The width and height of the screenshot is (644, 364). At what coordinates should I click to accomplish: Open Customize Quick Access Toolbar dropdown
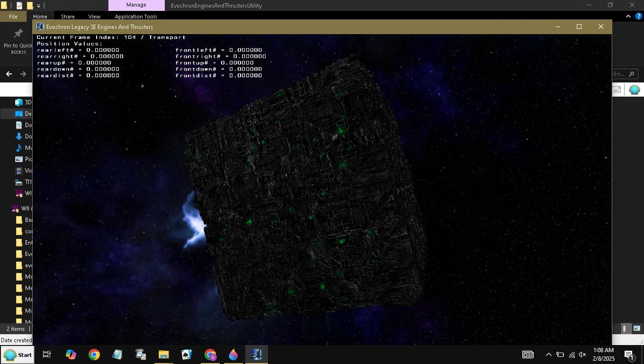click(x=38, y=6)
